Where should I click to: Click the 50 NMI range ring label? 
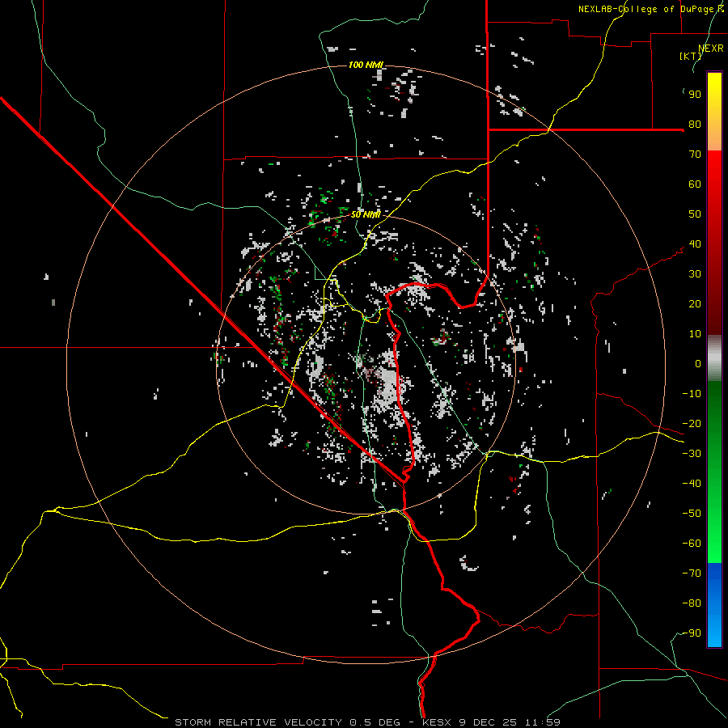tap(366, 214)
